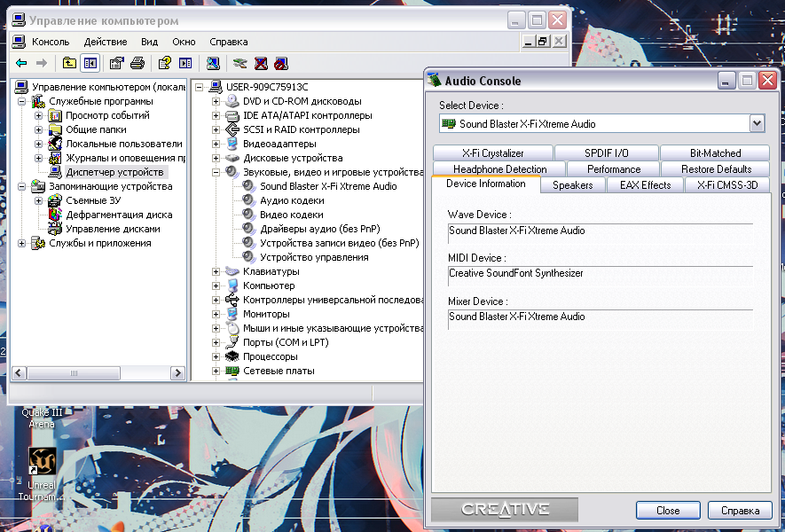Screen dimensions: 785x532
Task: Select the Quake III Arena desktop shortcut
Action: pyautogui.click(x=42, y=418)
